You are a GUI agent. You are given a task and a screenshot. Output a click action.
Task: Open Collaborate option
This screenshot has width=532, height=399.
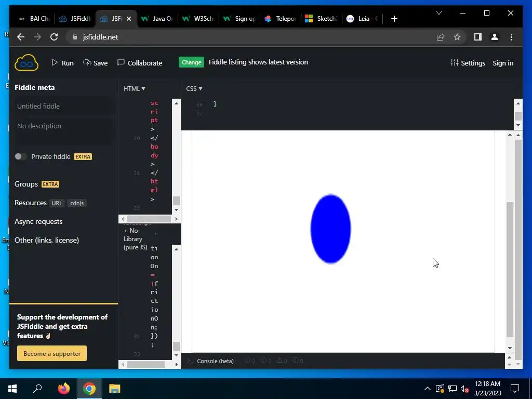tap(140, 63)
